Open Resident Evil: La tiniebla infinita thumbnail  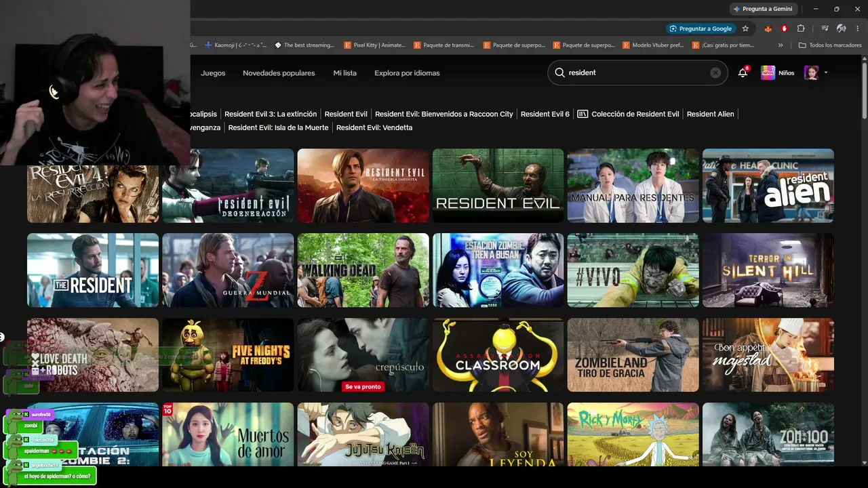(363, 186)
